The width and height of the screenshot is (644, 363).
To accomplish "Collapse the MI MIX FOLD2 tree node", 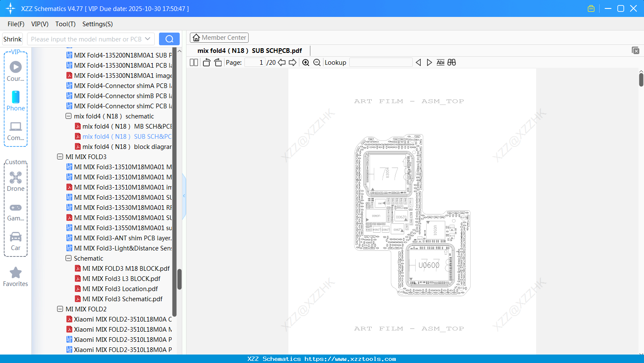I will (x=60, y=309).
